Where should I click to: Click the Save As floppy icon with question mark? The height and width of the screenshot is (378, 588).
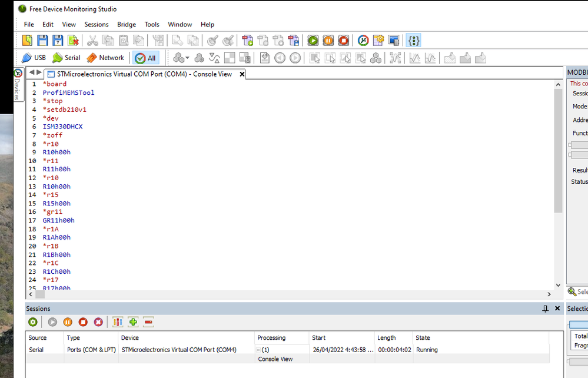tap(58, 40)
